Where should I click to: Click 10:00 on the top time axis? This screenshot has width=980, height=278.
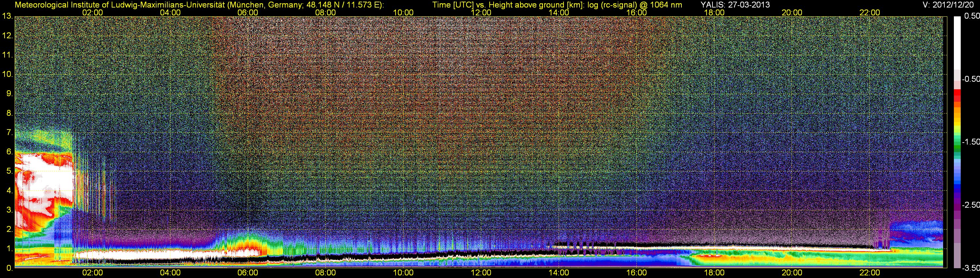tap(403, 12)
